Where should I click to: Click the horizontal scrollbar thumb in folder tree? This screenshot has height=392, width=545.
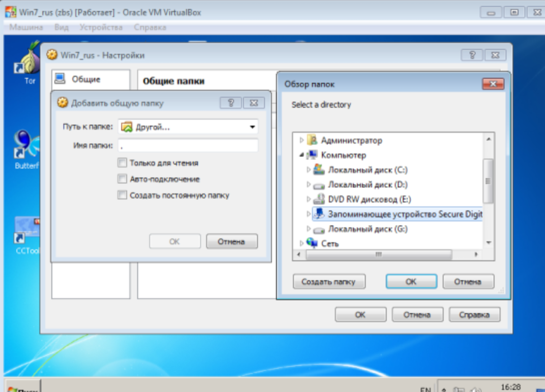[x=379, y=254]
